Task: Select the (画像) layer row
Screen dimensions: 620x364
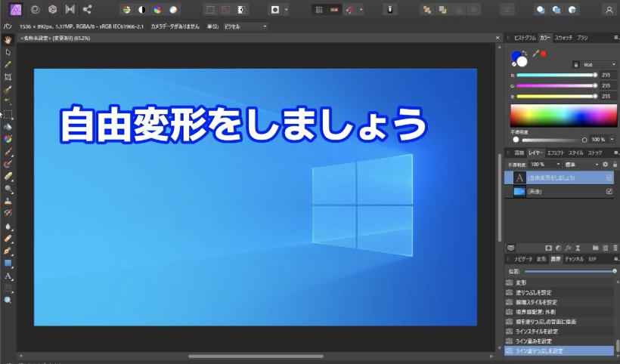Action: pyautogui.click(x=559, y=192)
